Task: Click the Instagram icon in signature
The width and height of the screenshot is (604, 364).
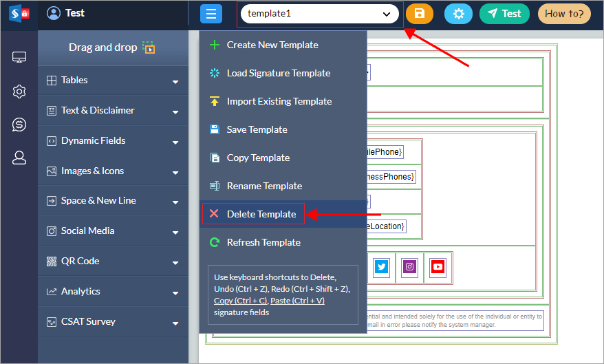Action: coord(409,266)
